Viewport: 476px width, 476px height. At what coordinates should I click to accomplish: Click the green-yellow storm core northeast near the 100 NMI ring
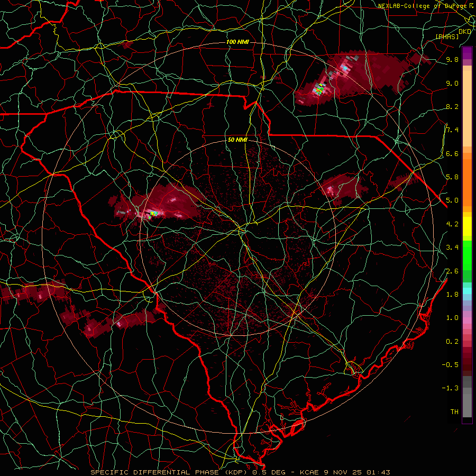tap(319, 90)
